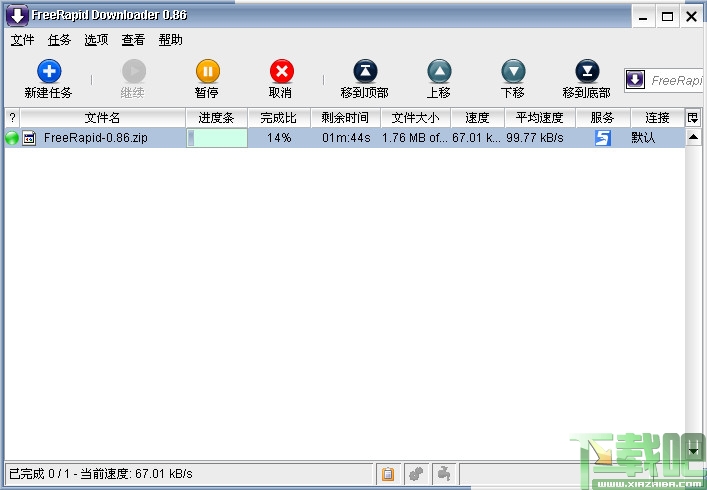Screen dimensions: 707x490
Task: Cancel the download with the red 取消 icon
Action: (x=281, y=71)
